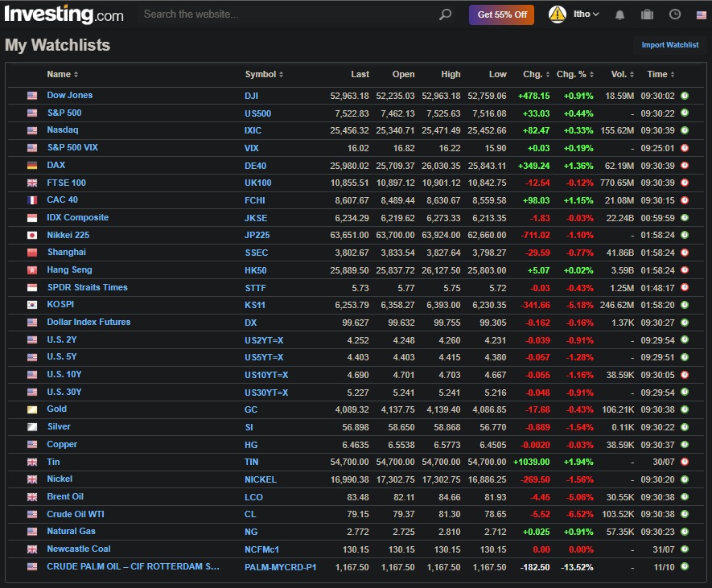The width and height of the screenshot is (712, 588).
Task: Click the China flag beside Shanghai
Action: pos(32,253)
